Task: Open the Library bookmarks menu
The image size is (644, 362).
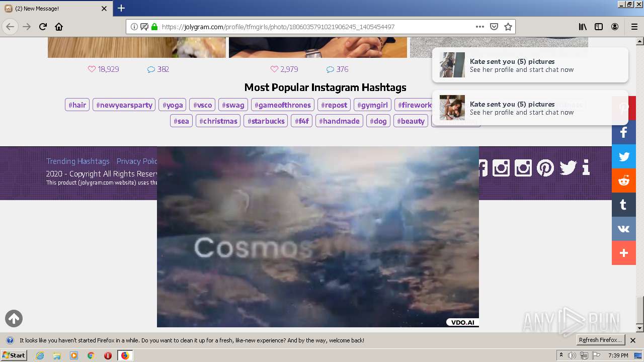Action: pyautogui.click(x=583, y=27)
